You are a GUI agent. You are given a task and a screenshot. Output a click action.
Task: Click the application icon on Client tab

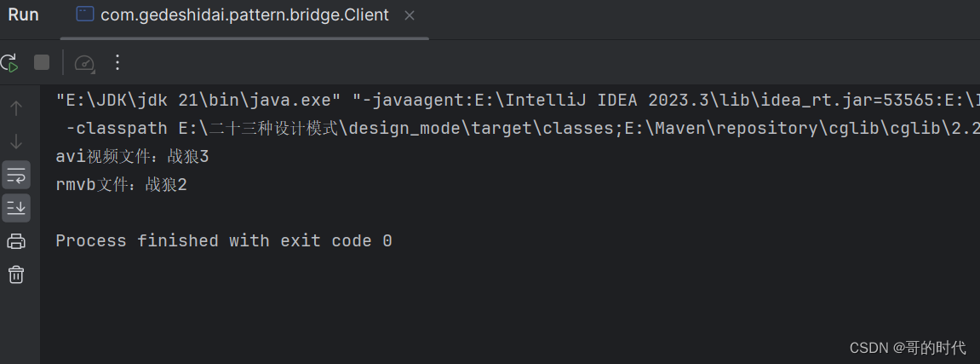85,14
